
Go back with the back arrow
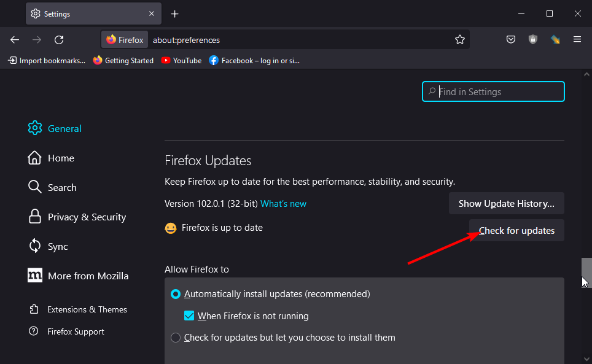[15, 40]
